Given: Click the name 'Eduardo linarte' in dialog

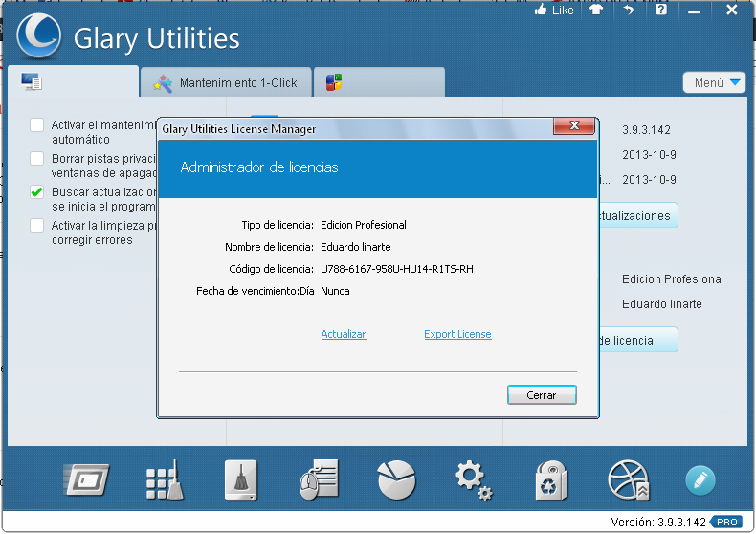Looking at the screenshot, I should [356, 247].
